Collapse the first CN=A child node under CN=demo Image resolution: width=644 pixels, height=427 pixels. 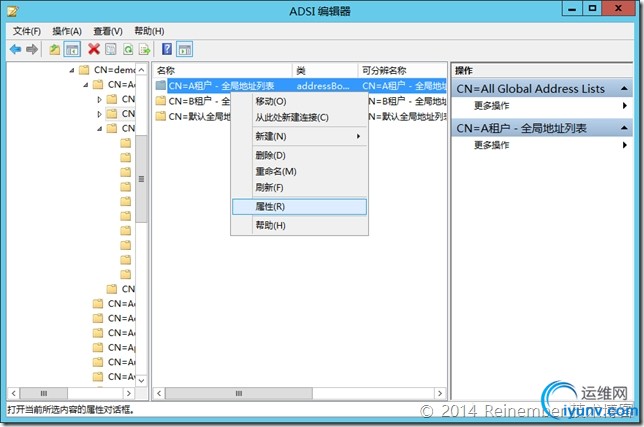[x=86, y=85]
